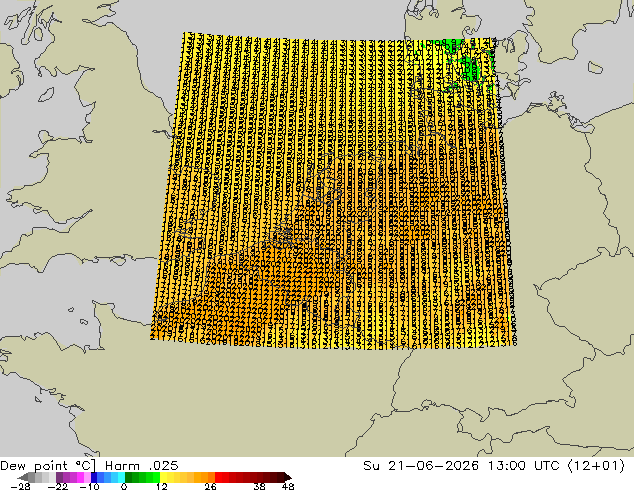The height and width of the screenshot is (490, 634).
Task: Click the date '21-06-2026' in the timestamp
Action: [433, 466]
